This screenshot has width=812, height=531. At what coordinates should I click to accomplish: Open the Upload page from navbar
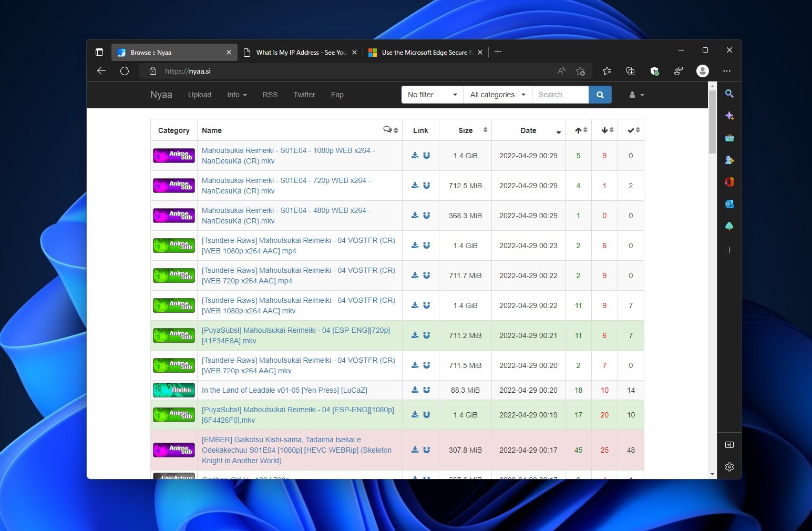200,95
